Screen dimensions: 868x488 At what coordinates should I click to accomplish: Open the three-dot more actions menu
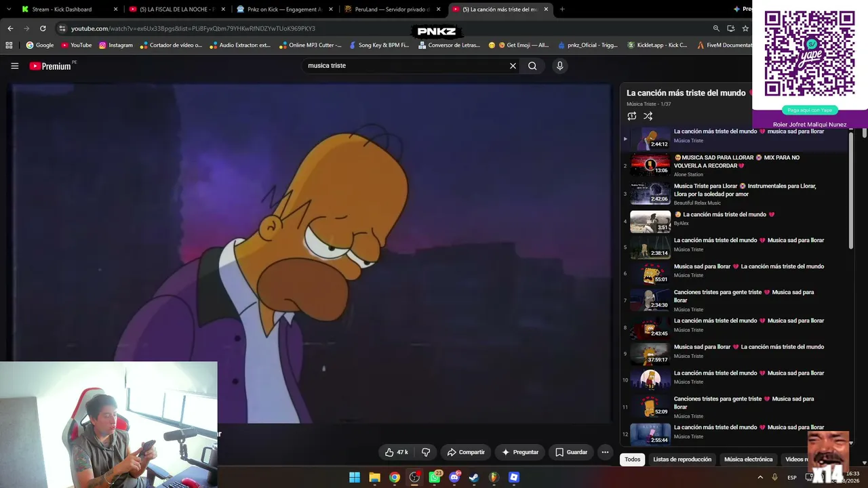[x=605, y=452]
